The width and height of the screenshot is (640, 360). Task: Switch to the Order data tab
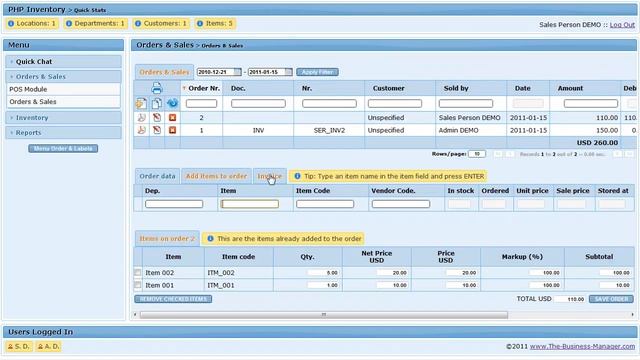pyautogui.click(x=157, y=176)
